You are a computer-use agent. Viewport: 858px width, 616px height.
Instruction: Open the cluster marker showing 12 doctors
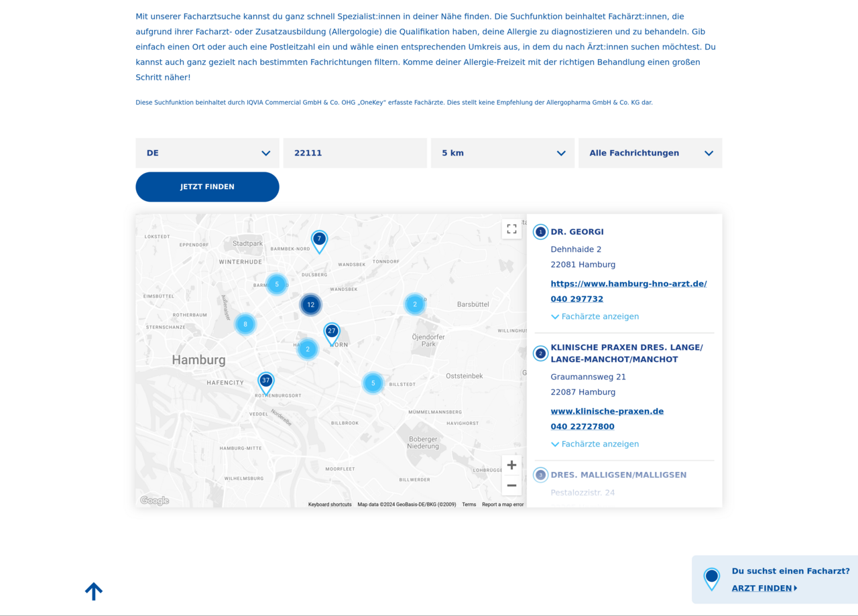[x=311, y=304]
